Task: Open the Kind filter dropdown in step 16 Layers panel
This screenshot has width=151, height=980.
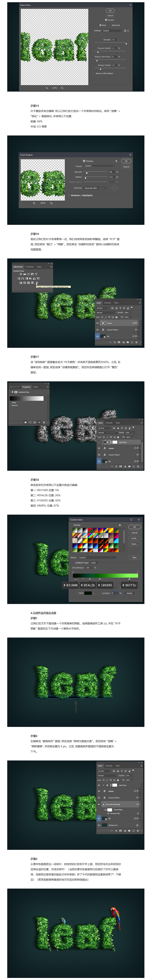Action: [x=103, y=308]
